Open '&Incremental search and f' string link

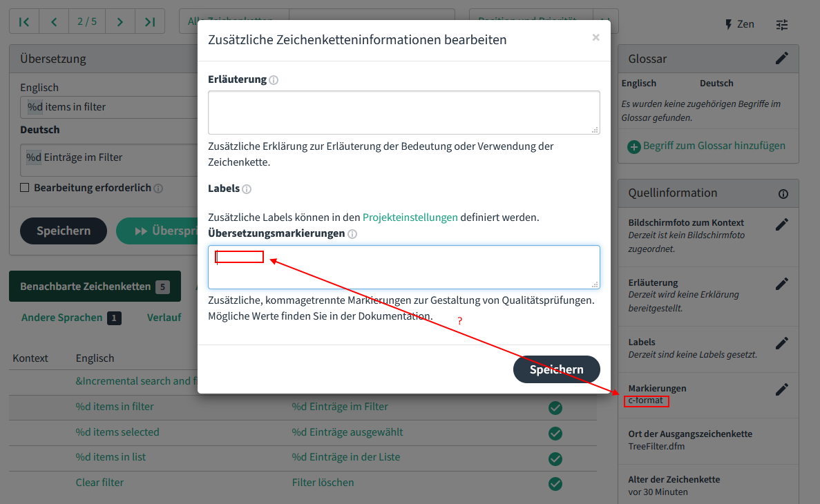pyautogui.click(x=137, y=380)
